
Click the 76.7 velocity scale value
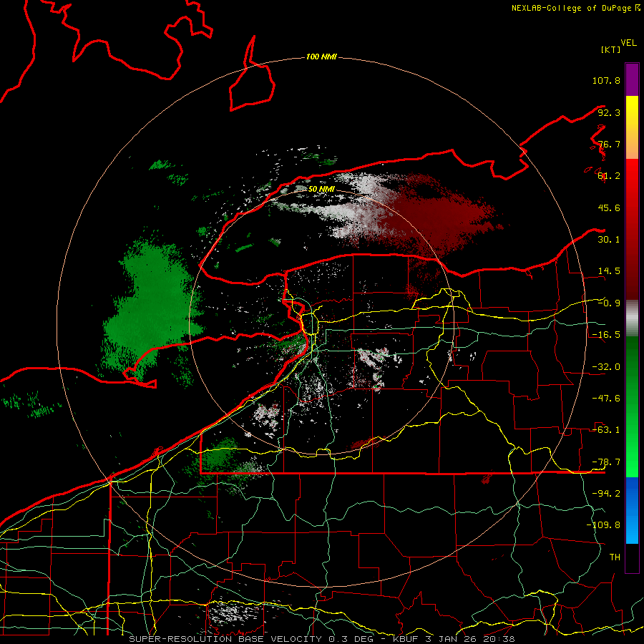[x=609, y=144]
